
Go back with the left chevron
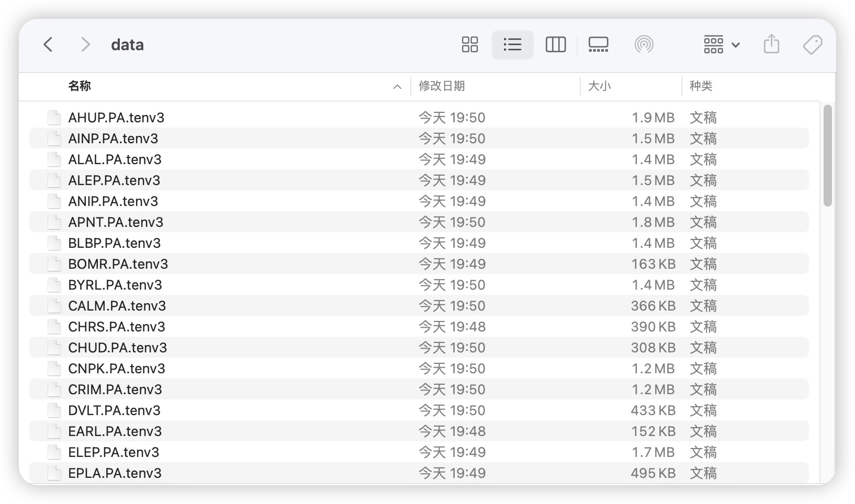coord(48,44)
